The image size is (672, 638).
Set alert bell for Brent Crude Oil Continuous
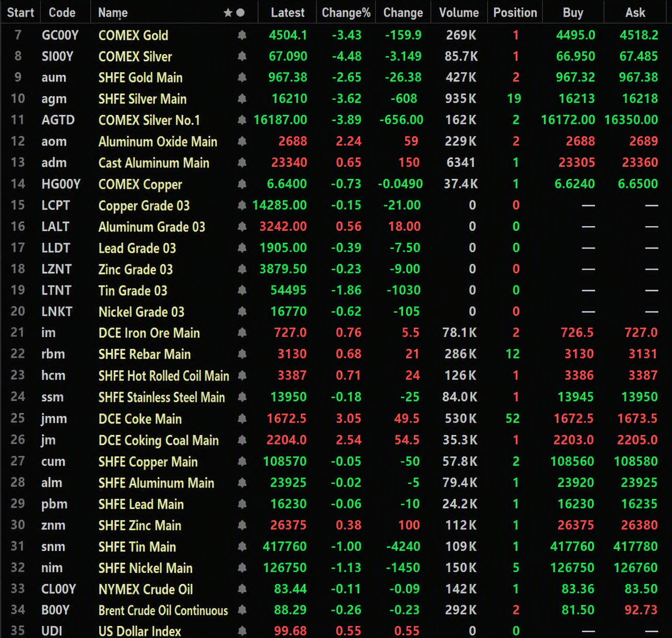[x=242, y=610]
